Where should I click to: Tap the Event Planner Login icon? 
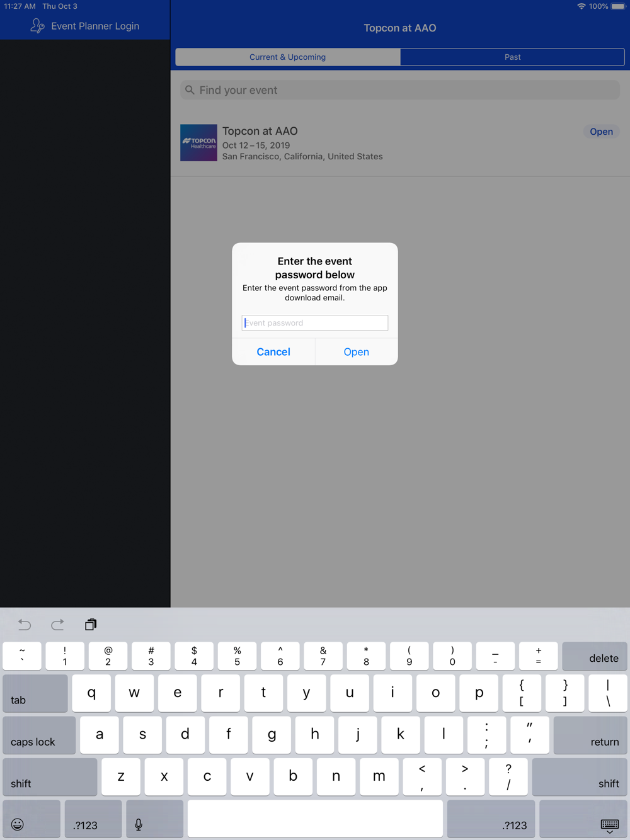pyautogui.click(x=37, y=26)
